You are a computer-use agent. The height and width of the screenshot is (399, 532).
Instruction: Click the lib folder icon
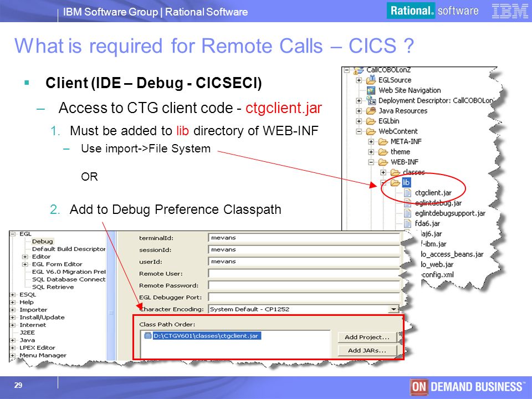pyautogui.click(x=395, y=182)
